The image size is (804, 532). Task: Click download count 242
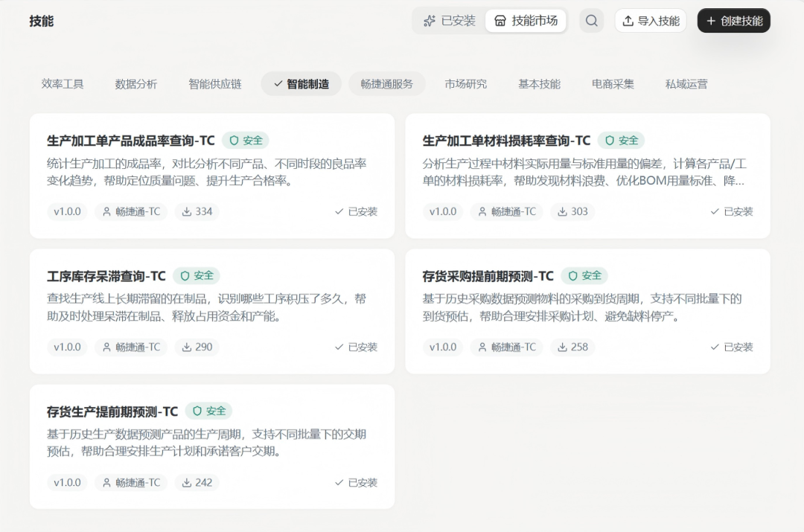tap(197, 482)
